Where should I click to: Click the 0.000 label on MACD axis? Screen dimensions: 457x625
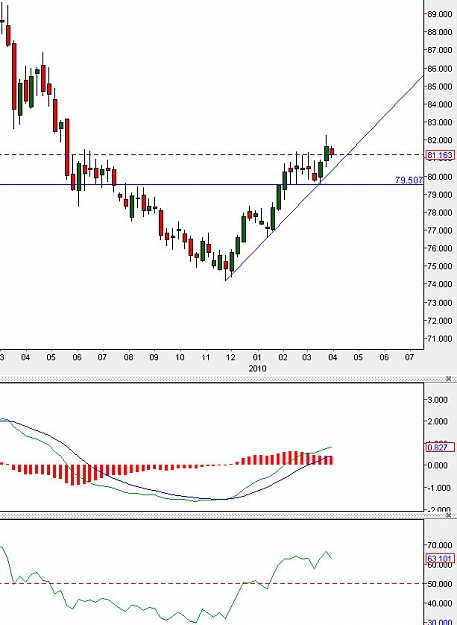[x=437, y=466]
